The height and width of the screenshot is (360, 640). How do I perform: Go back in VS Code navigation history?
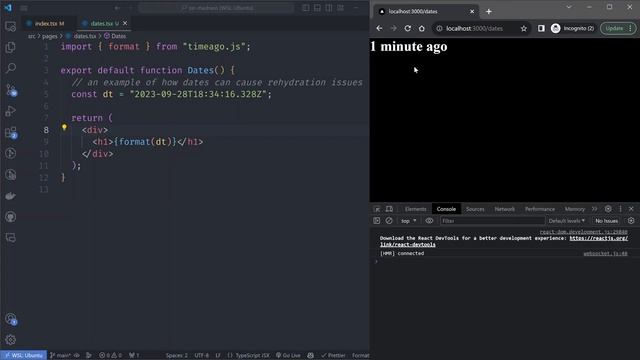[x=117, y=8]
